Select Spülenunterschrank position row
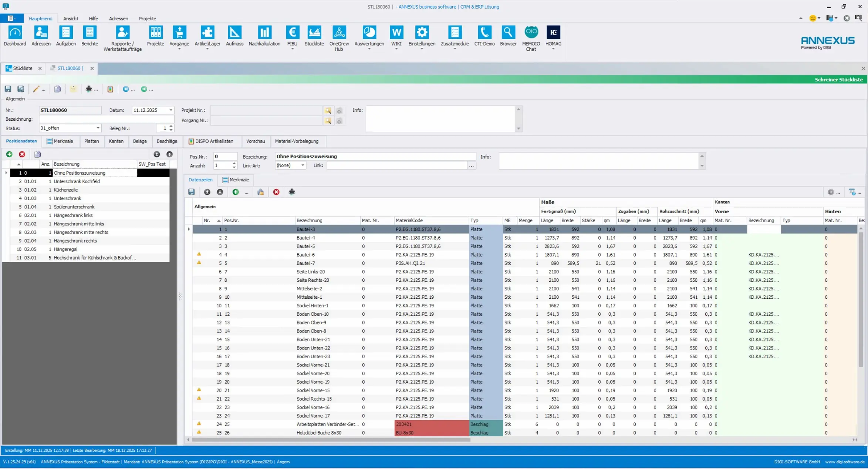Screen dimensions: 868x469 point(74,207)
